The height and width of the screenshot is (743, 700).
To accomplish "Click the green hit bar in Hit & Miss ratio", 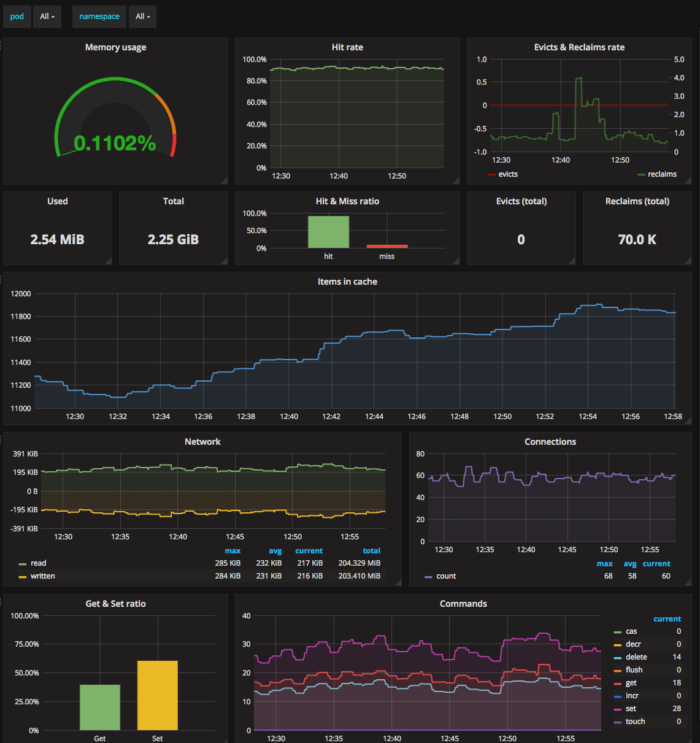I will pos(328,232).
